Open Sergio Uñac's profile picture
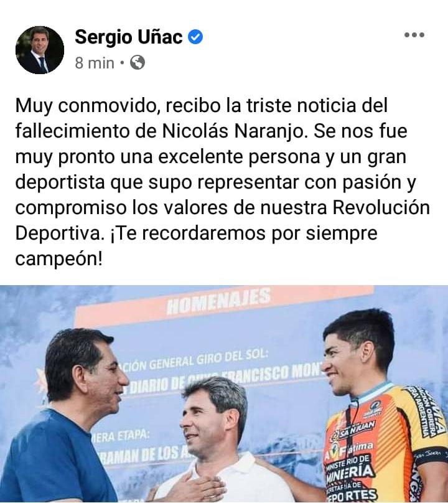Image resolution: width=448 pixels, height=503 pixels. (40, 50)
